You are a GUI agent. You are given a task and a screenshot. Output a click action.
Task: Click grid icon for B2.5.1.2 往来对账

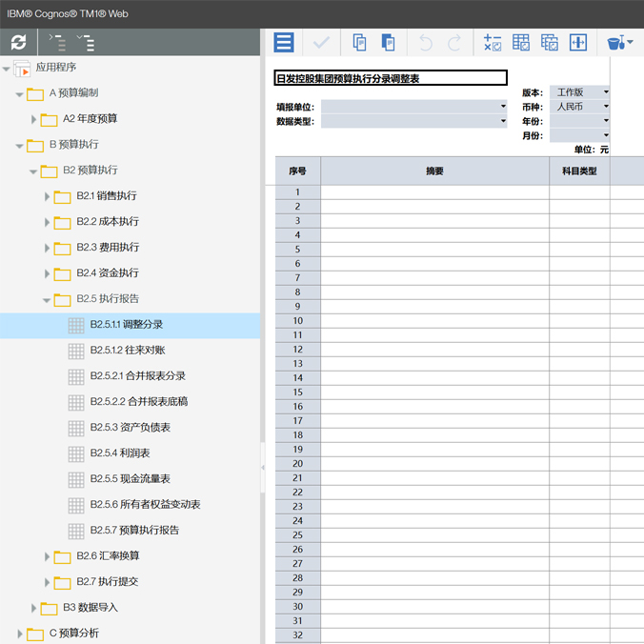click(x=76, y=352)
